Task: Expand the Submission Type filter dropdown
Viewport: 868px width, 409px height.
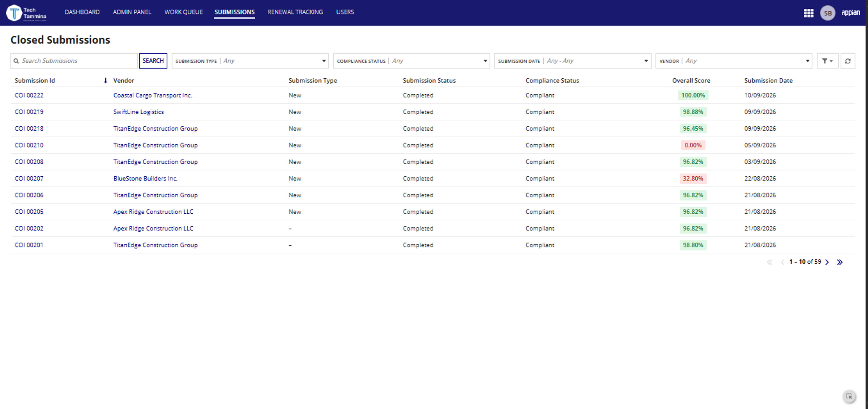Action: click(250, 61)
